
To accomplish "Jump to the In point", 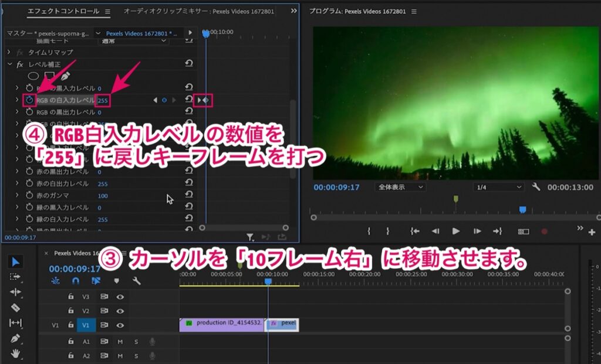I will [415, 231].
